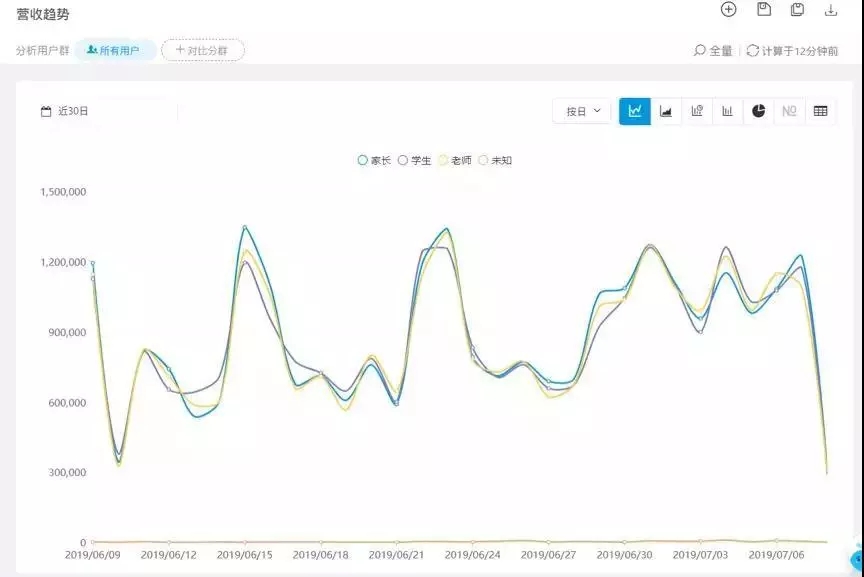Screen dimensions: 864x577
Task: Click the 900,000 y-axis label
Action: 67,332
